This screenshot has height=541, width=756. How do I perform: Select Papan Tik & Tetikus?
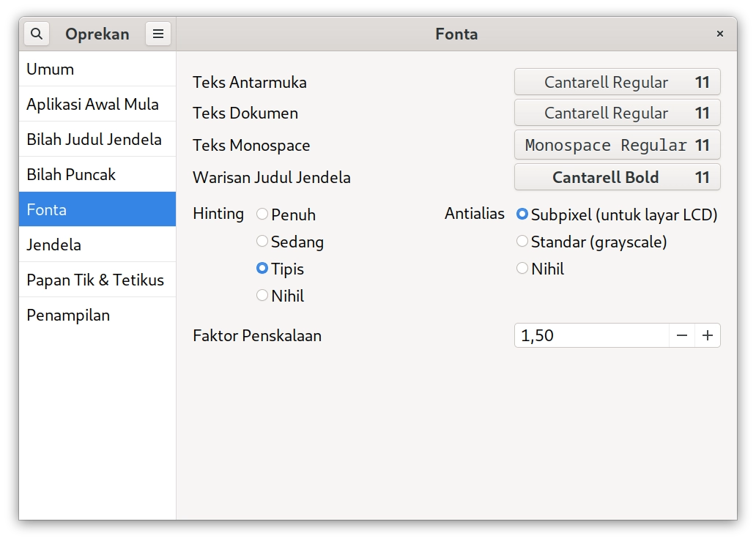97,280
